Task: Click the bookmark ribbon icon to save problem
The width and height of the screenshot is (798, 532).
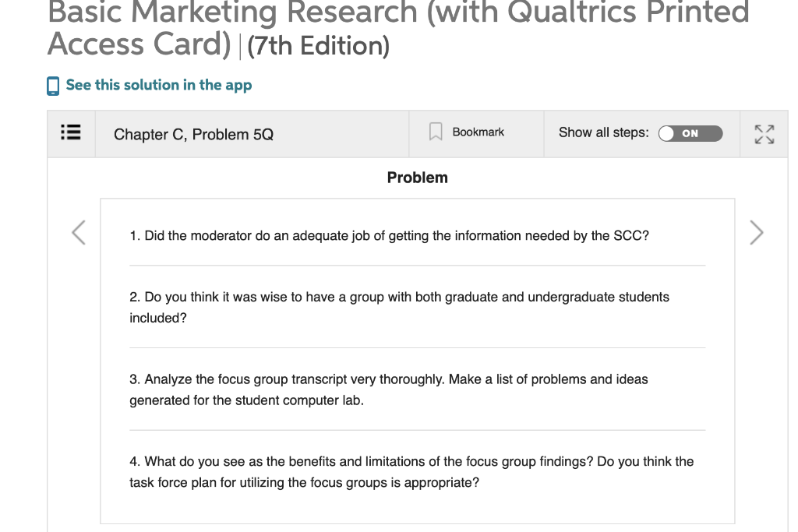Action: (x=436, y=131)
